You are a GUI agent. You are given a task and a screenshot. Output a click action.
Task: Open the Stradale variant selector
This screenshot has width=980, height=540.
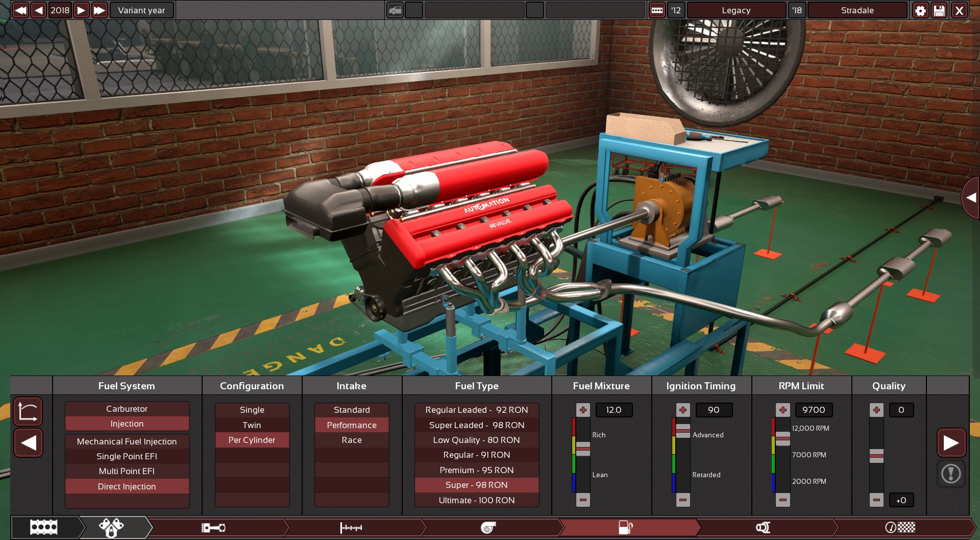click(x=857, y=10)
